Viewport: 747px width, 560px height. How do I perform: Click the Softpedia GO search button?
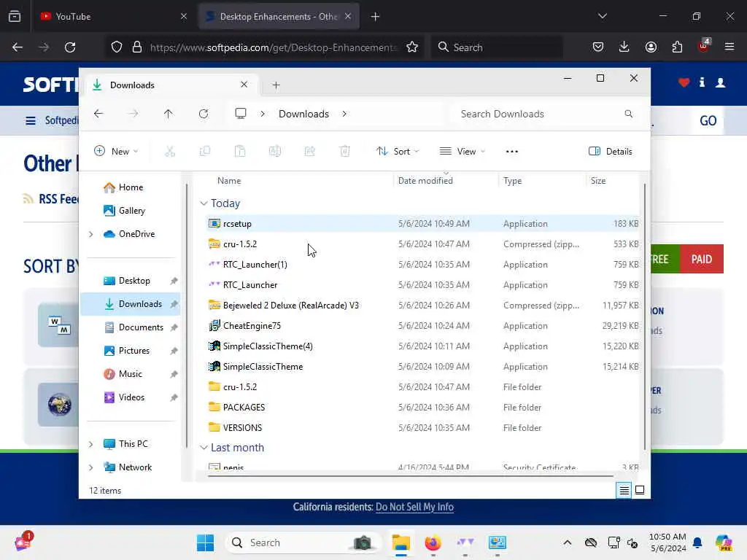[708, 120]
